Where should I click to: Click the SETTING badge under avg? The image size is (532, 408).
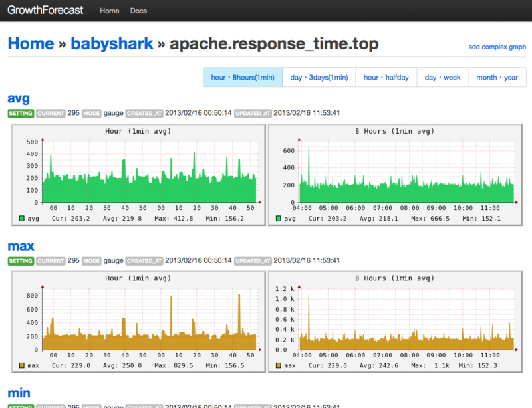[21, 113]
